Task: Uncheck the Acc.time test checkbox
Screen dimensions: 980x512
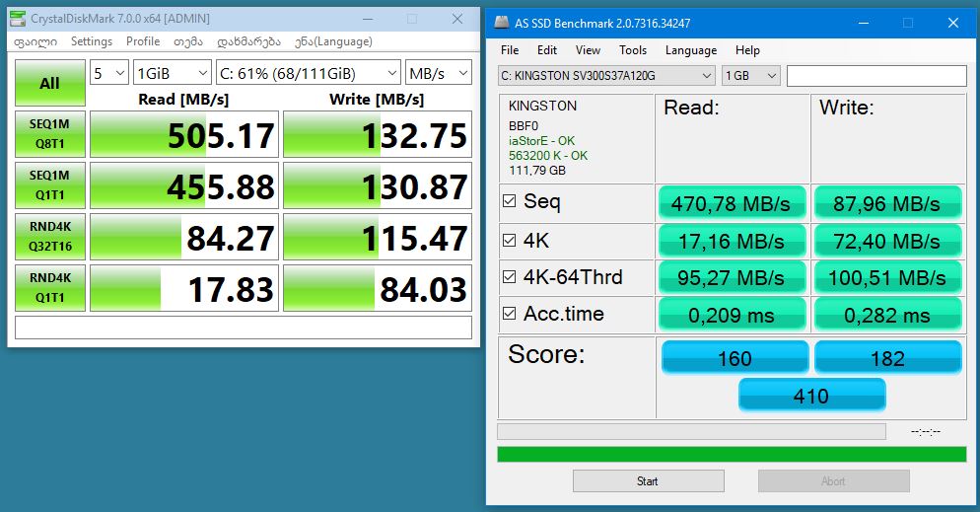Action: coord(510,313)
